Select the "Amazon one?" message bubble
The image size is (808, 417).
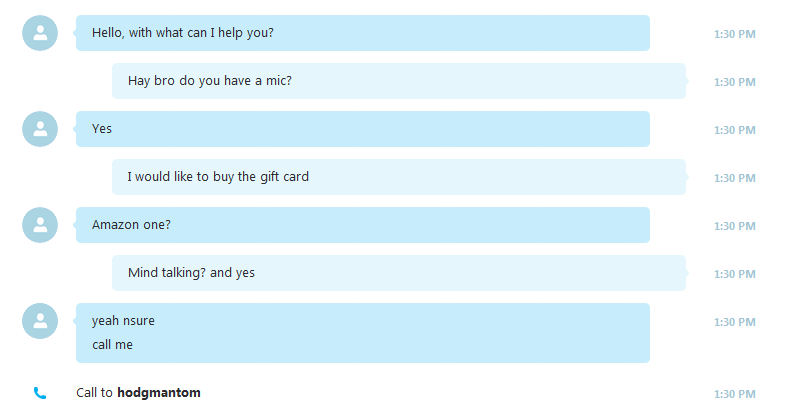(x=363, y=225)
